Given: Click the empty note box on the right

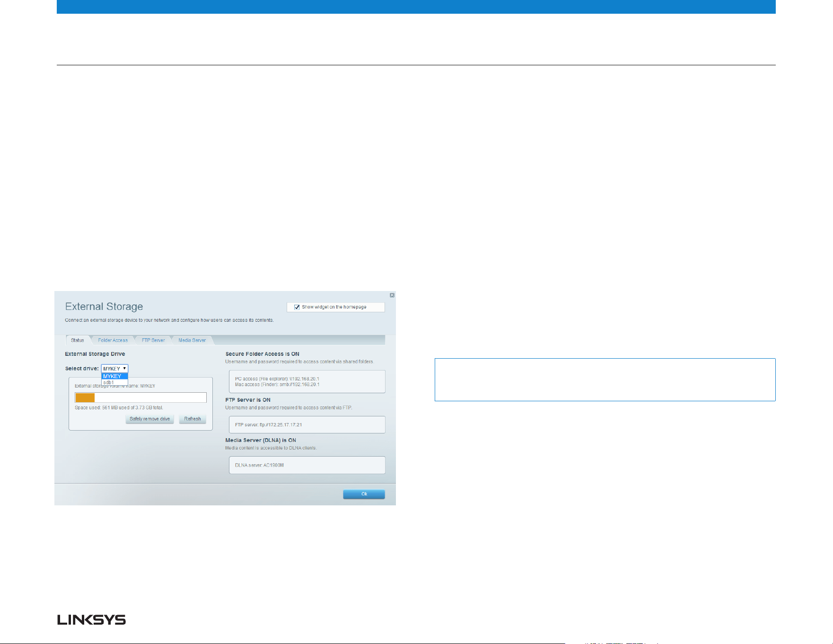Looking at the screenshot, I should point(605,379).
